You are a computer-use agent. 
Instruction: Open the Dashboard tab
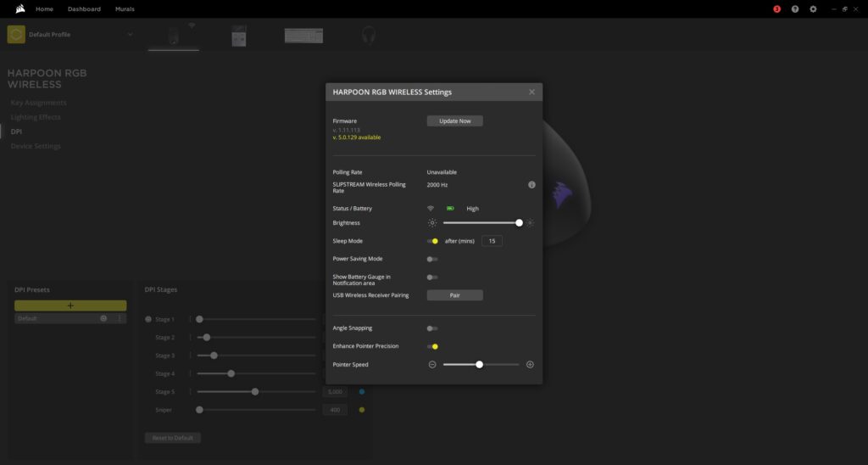[x=84, y=8]
